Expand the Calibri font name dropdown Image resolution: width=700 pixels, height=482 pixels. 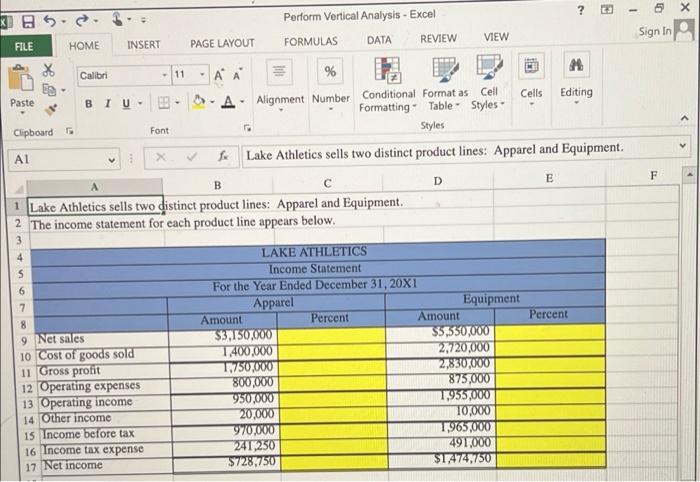[165, 75]
